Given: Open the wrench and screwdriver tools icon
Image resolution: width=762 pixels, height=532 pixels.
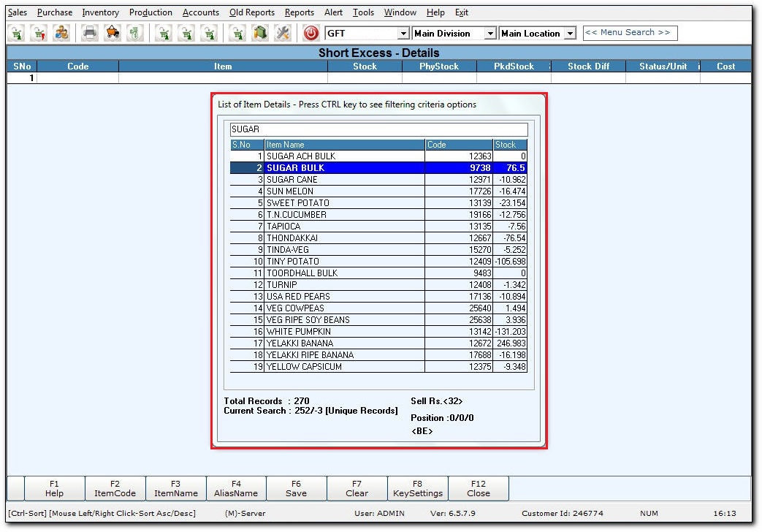Looking at the screenshot, I should [283, 33].
